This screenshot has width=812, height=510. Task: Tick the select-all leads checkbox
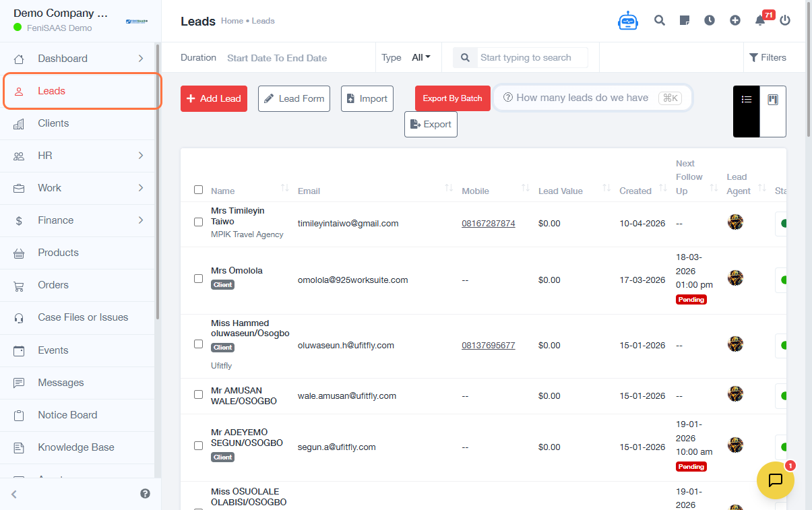click(x=198, y=190)
